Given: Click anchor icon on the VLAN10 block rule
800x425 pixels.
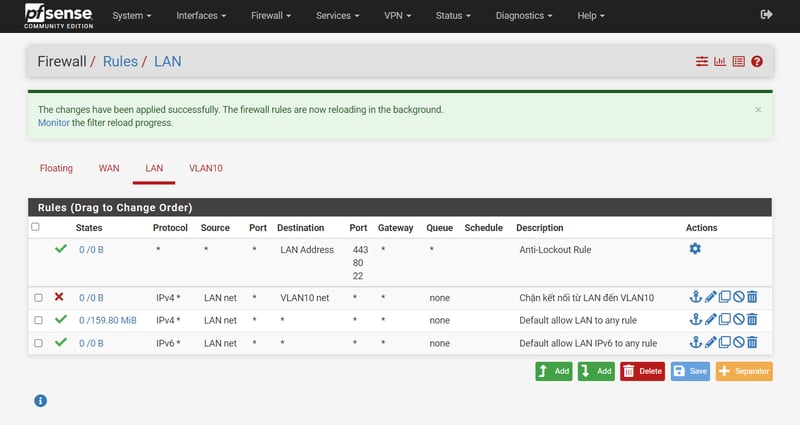Looking at the screenshot, I should click(x=696, y=297).
